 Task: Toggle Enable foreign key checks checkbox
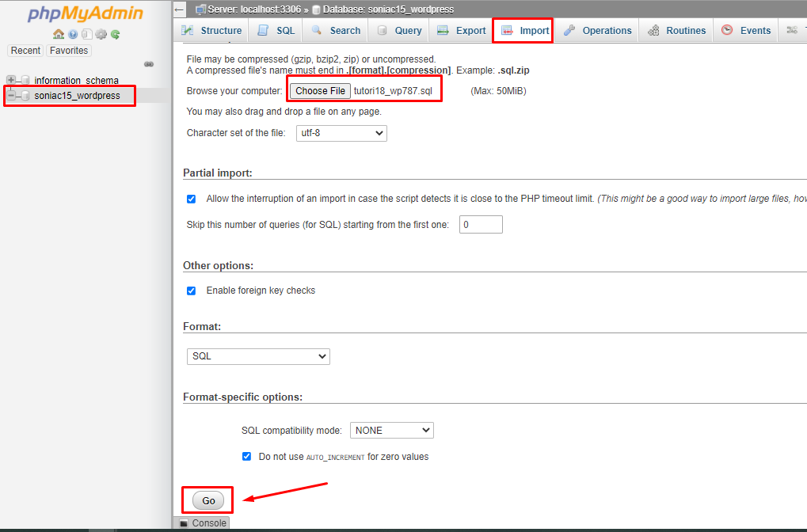coord(191,291)
